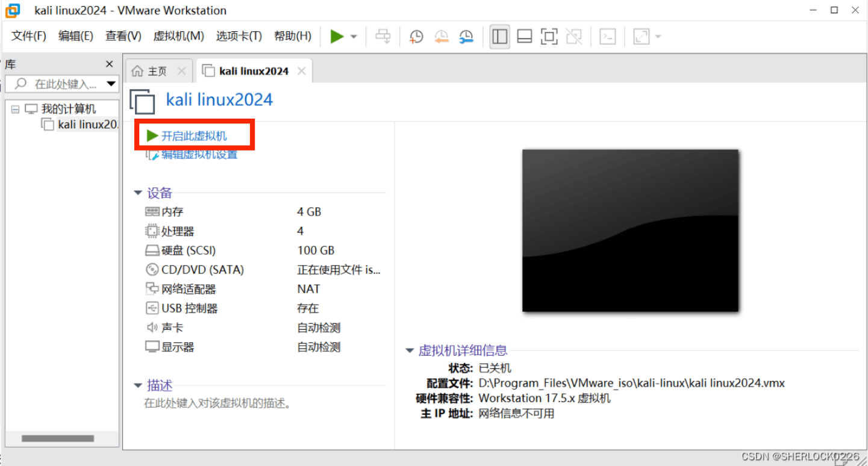
Task: Open the USB 控制器 device entry
Action: click(190, 308)
